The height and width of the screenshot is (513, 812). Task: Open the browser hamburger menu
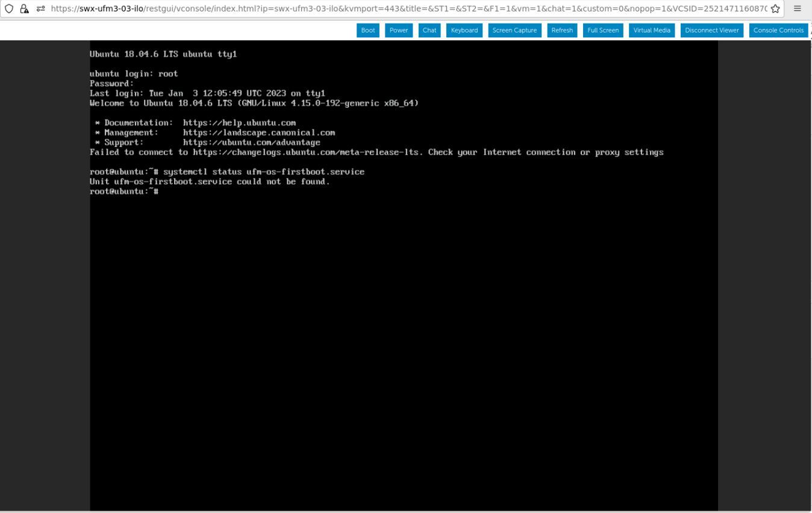point(796,8)
